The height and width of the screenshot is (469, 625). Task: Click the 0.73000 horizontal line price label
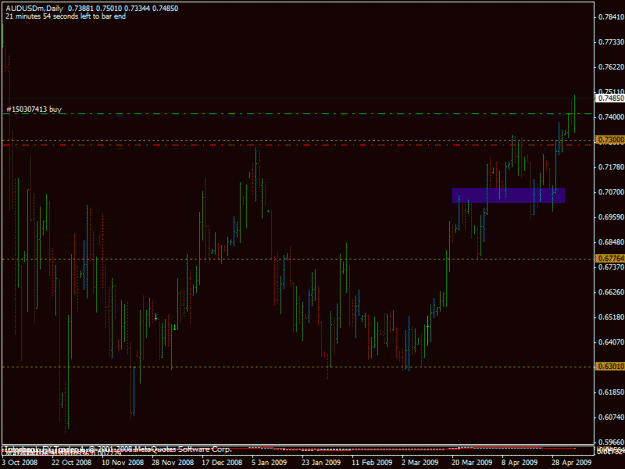[610, 139]
